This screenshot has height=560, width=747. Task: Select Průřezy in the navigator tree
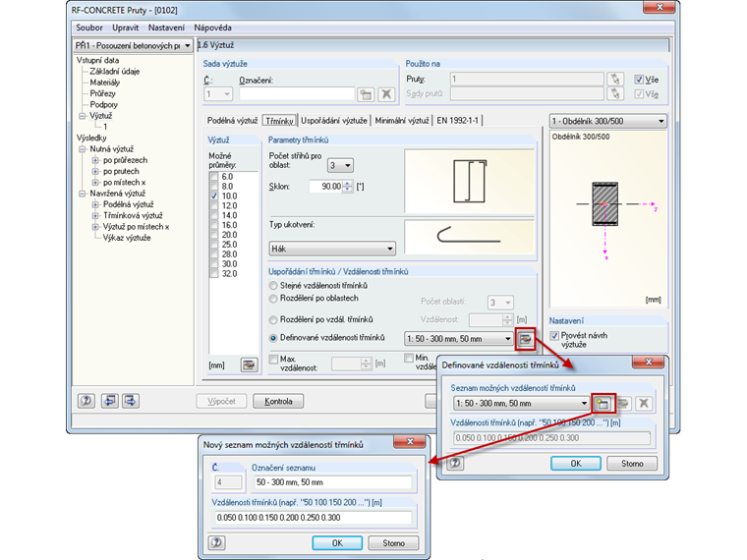pyautogui.click(x=102, y=93)
